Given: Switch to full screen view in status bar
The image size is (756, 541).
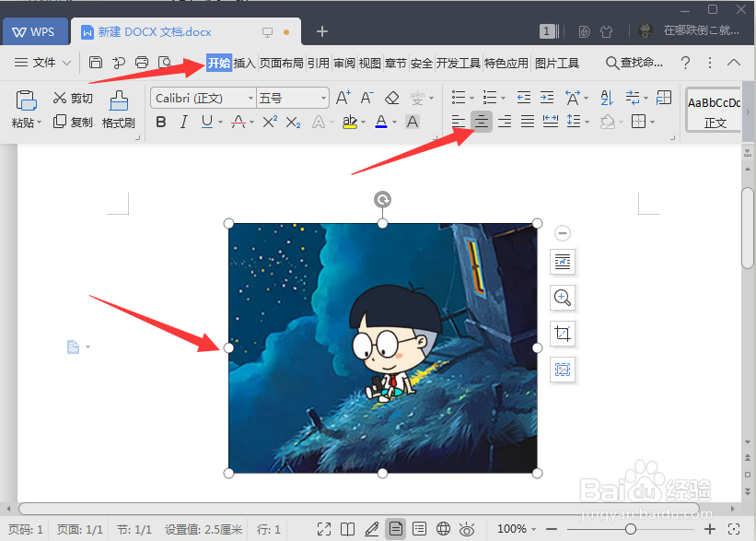Looking at the screenshot, I should [324, 529].
